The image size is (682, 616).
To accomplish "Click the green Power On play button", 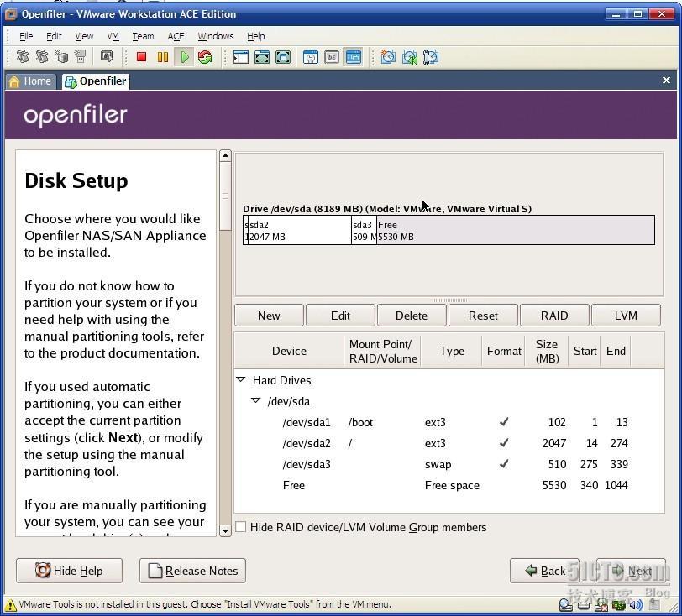I will pos(185,57).
